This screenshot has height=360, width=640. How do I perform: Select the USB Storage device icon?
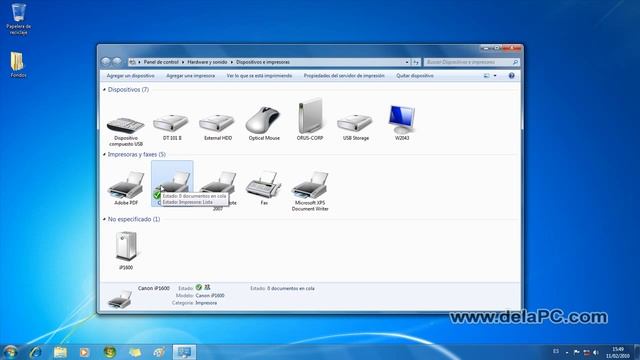[x=356, y=127]
